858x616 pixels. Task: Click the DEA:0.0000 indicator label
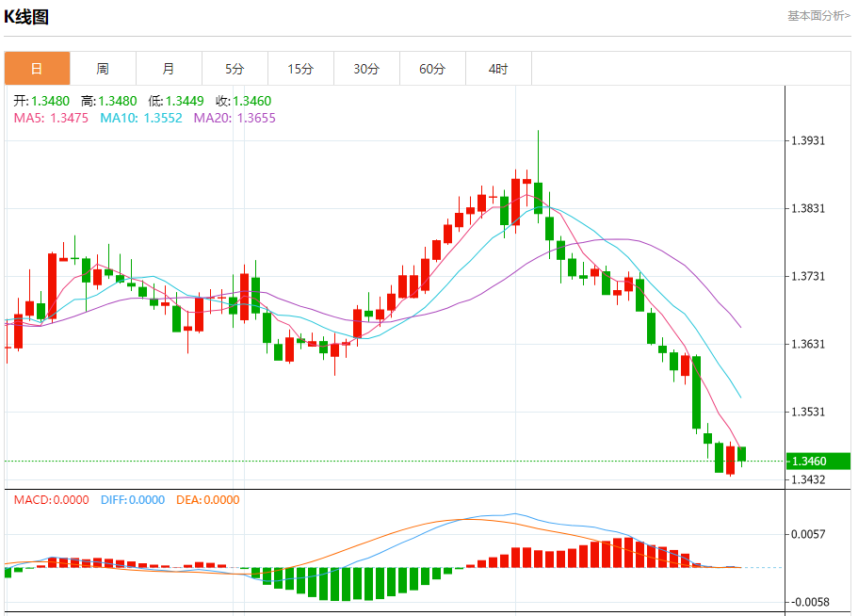pyautogui.click(x=208, y=500)
